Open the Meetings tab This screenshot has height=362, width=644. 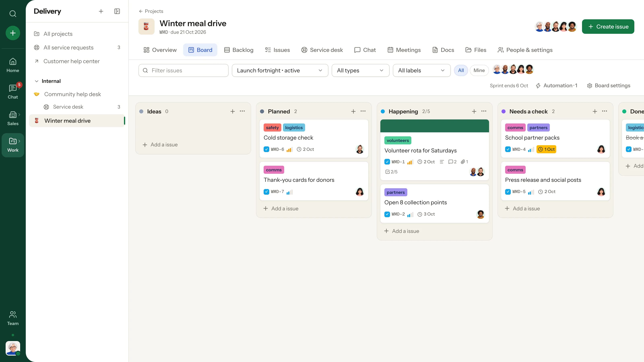point(404,50)
